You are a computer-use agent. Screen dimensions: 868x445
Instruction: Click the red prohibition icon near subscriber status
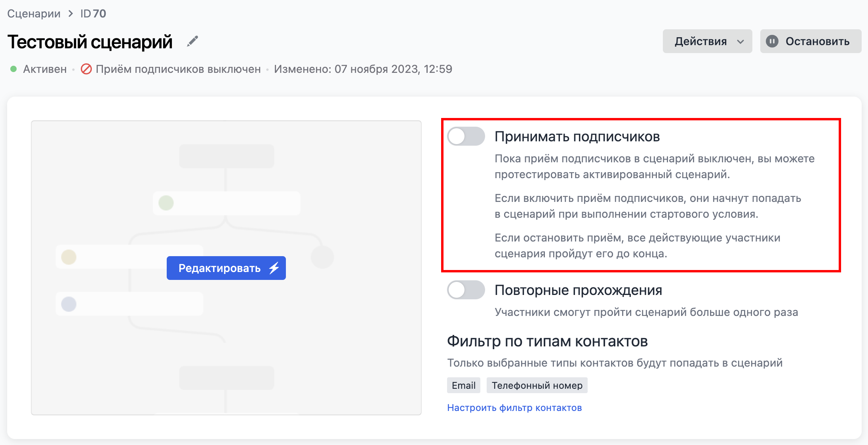86,69
